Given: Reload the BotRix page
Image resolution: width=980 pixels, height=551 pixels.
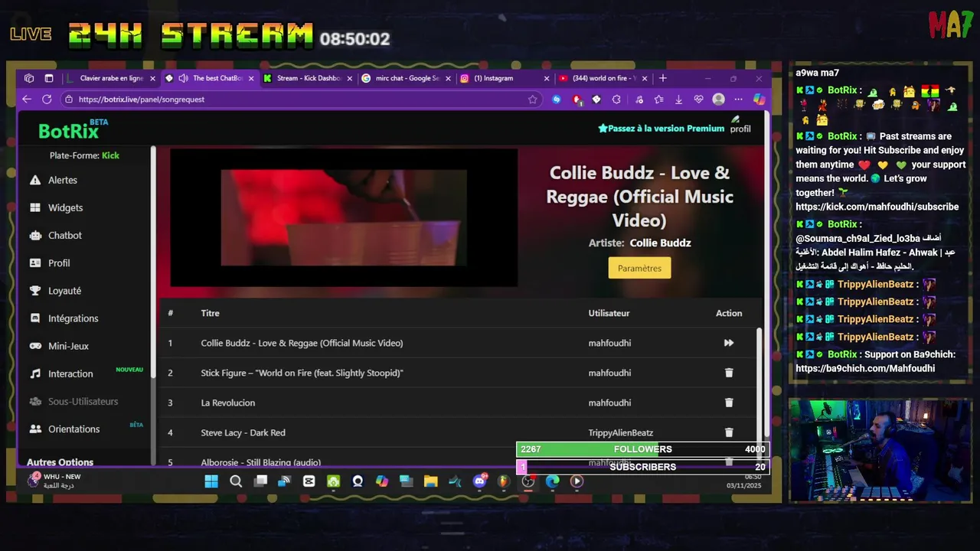Looking at the screenshot, I should [x=47, y=99].
